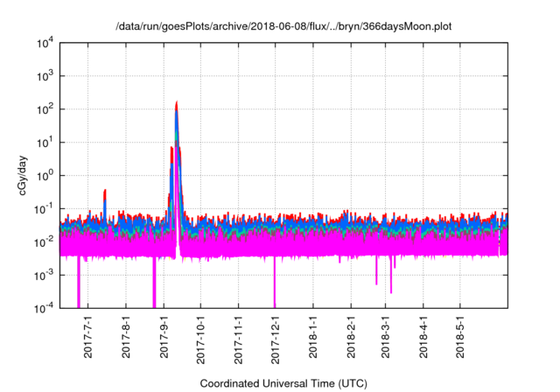Click the plot title file path text

284,26
